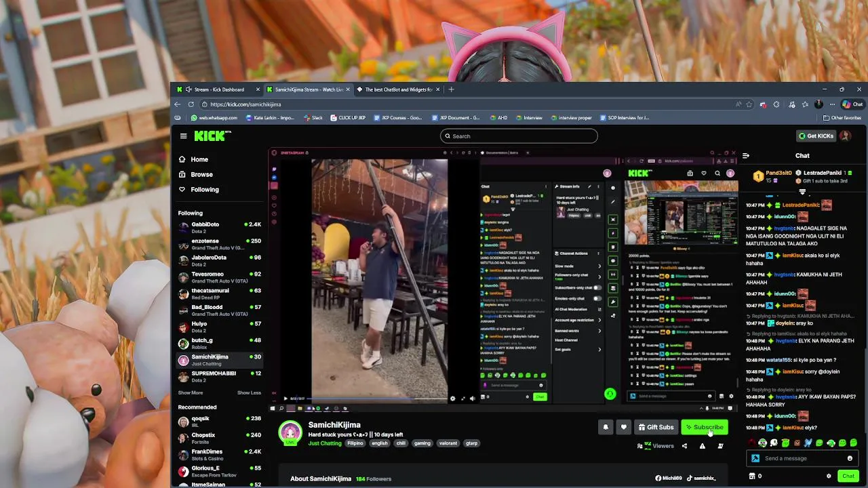Switch to Stream - Kick Dashboard tab

click(x=218, y=89)
